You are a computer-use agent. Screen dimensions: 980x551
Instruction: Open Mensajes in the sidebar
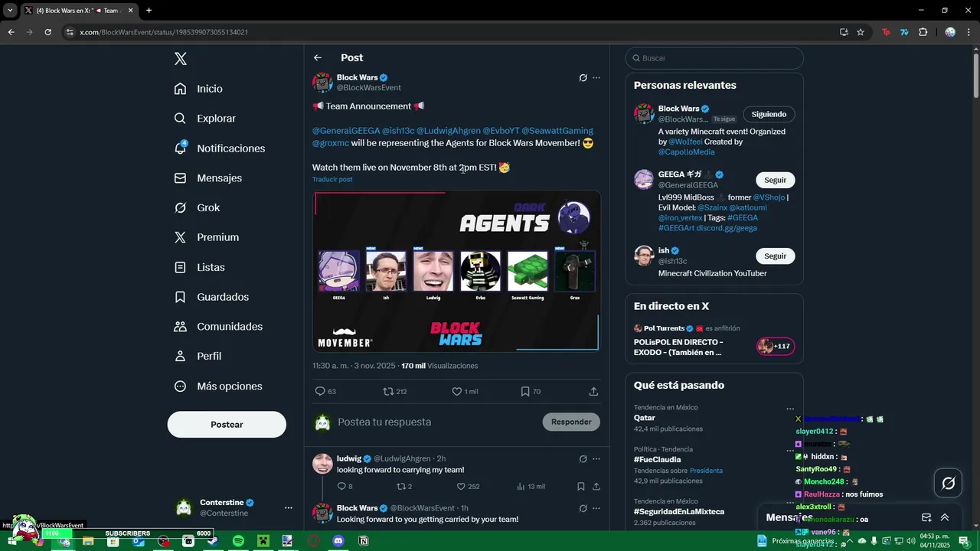coord(207,178)
